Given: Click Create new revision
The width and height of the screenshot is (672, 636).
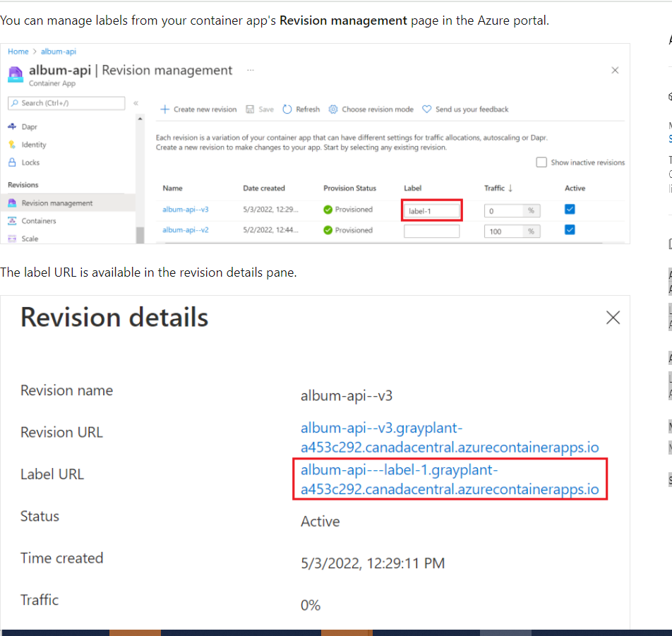Looking at the screenshot, I should click(x=198, y=109).
